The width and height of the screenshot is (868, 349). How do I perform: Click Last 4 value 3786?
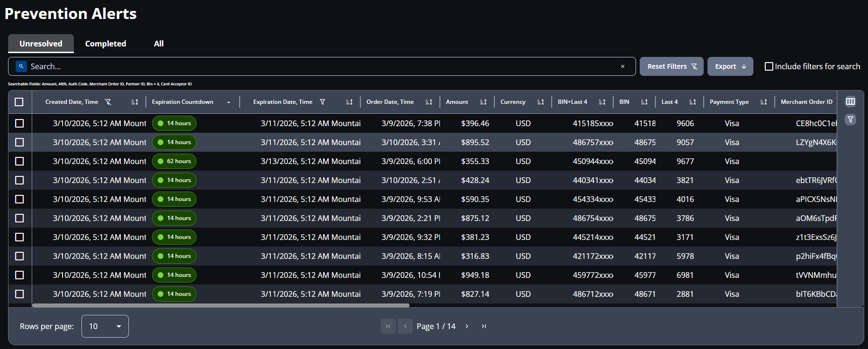685,218
